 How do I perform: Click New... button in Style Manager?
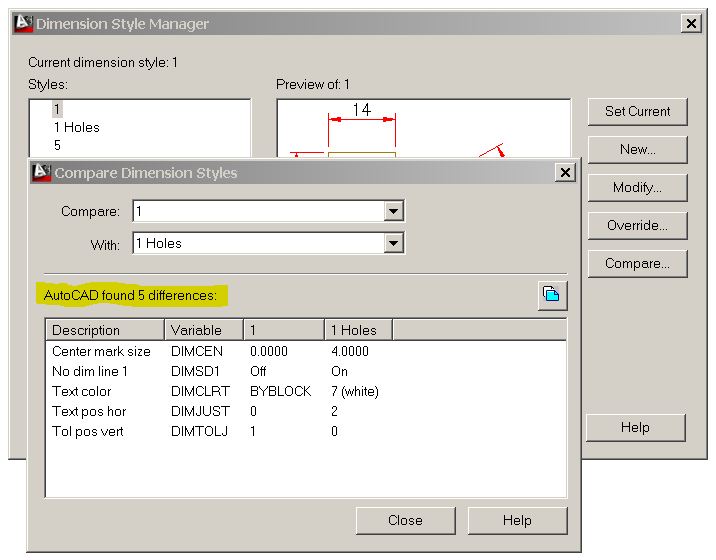(x=637, y=149)
